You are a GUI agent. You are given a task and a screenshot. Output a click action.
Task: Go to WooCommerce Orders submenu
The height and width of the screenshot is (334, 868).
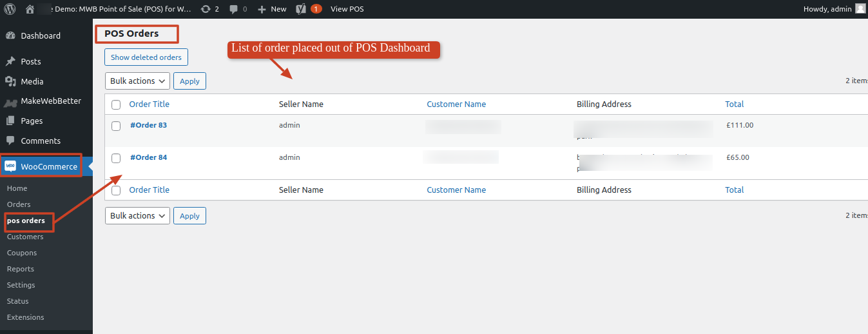19,204
